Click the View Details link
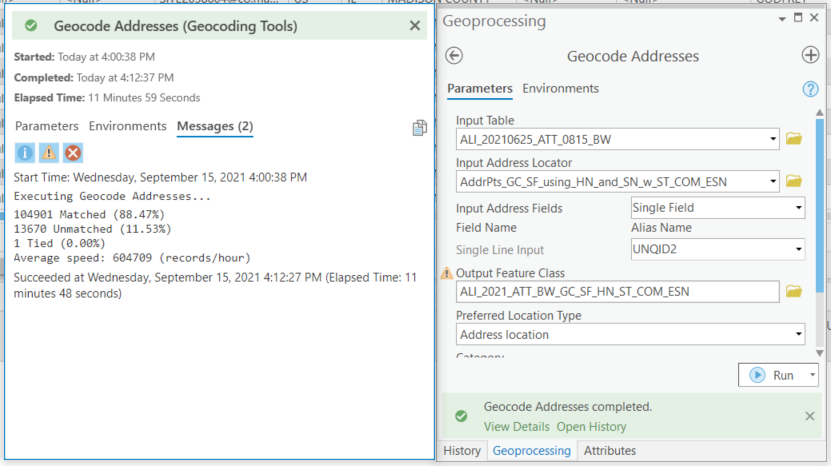The width and height of the screenshot is (831, 466). point(515,427)
